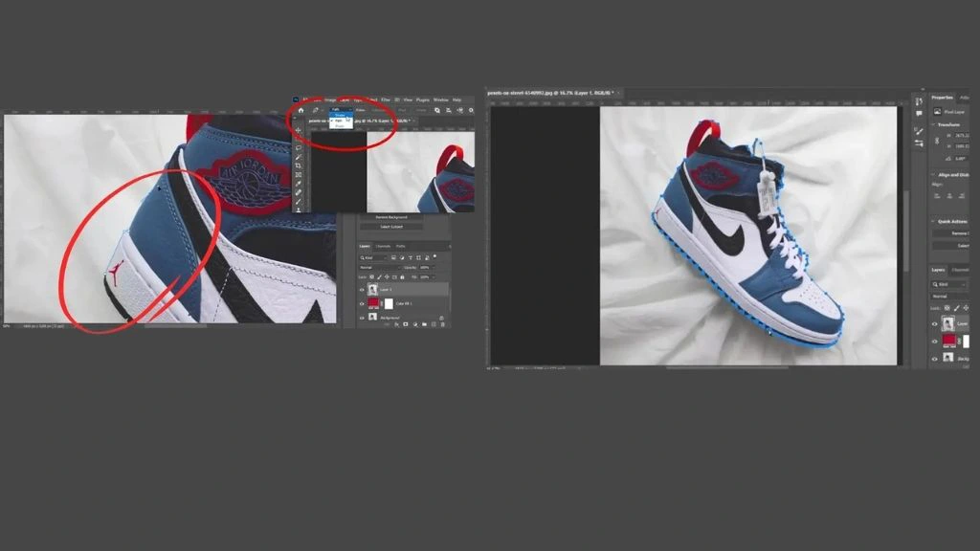Toggle top layer visibility in right window
This screenshot has width=980, height=551.
pyautogui.click(x=935, y=323)
